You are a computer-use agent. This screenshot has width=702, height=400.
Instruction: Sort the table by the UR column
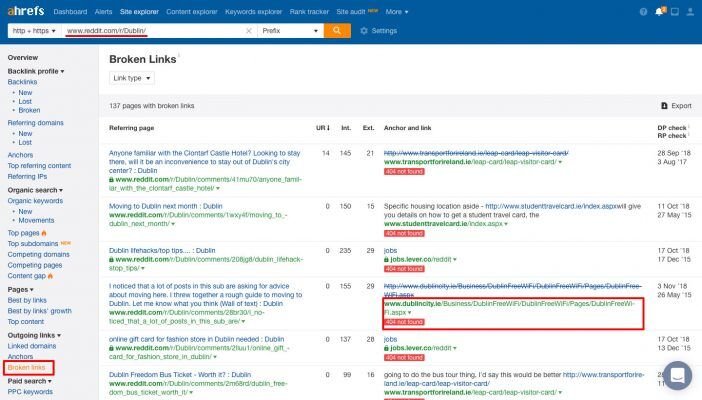coord(324,128)
